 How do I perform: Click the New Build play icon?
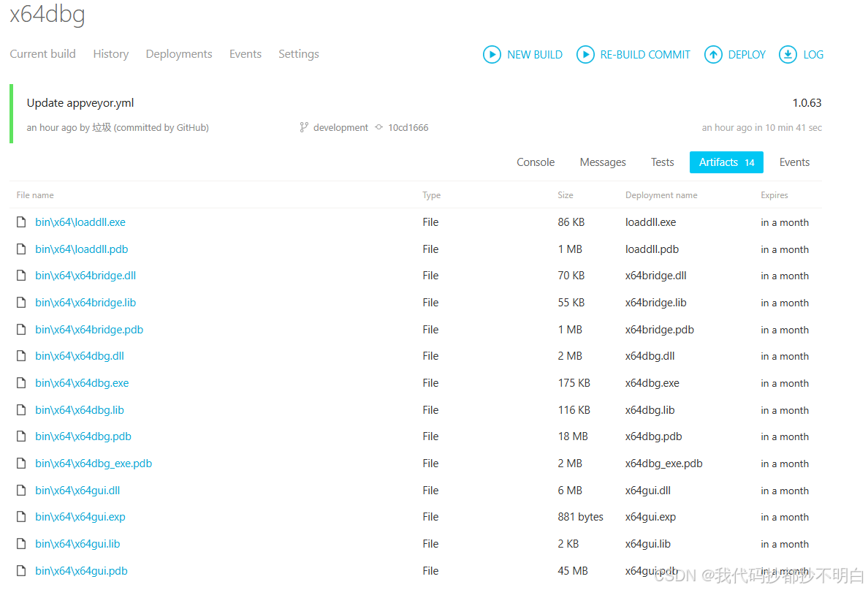[x=492, y=54]
